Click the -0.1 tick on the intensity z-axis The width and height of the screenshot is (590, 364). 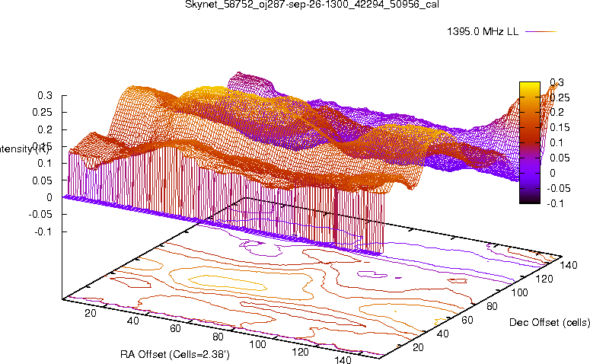[43, 231]
